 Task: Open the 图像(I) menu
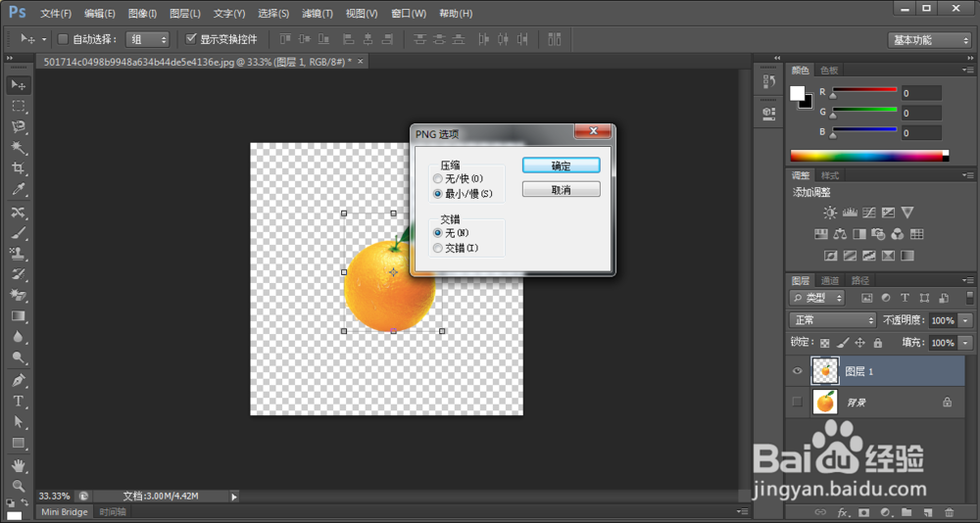[x=142, y=13]
